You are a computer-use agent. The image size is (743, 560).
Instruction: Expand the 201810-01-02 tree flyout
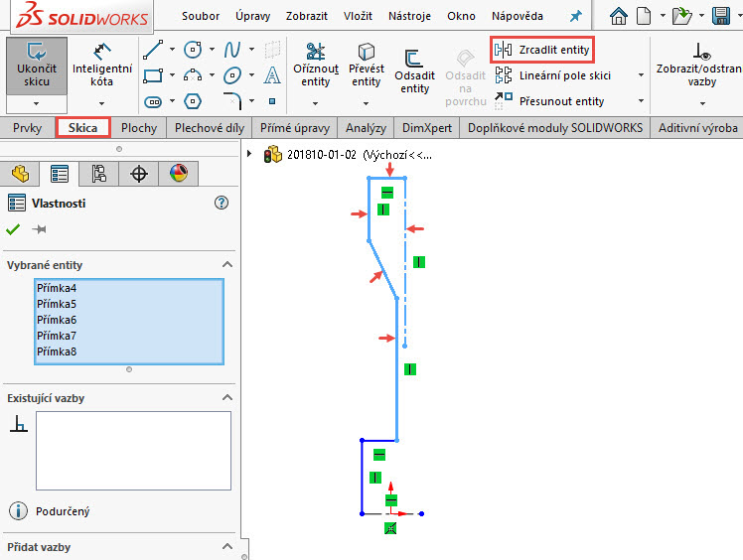coord(249,154)
